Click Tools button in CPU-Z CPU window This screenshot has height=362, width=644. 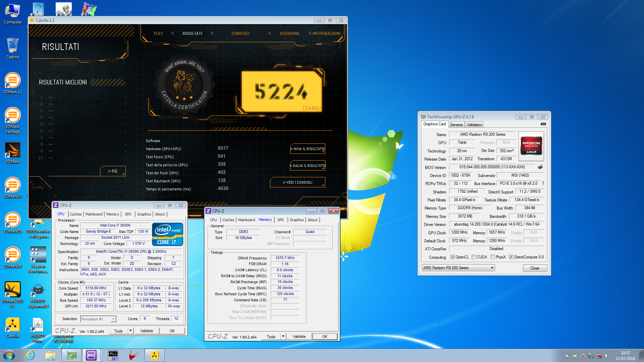tap(118, 331)
